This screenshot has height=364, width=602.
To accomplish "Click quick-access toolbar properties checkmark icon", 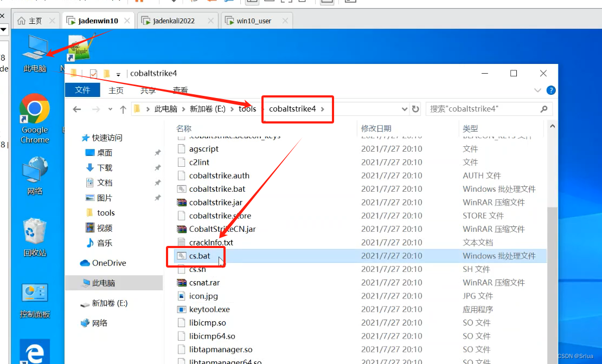I will (93, 73).
